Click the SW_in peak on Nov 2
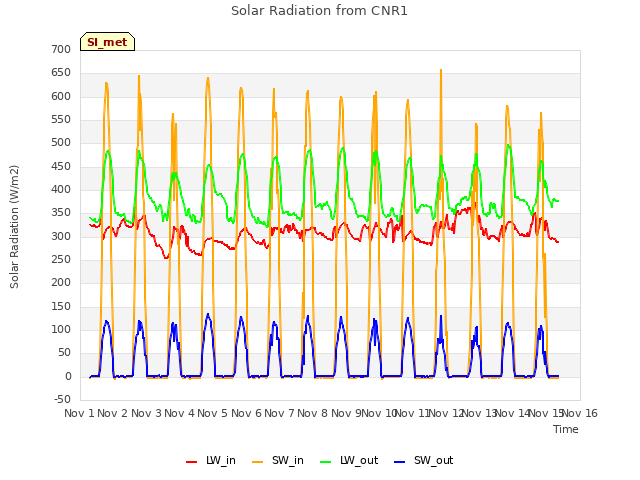The width and height of the screenshot is (640, 480). 139,76
